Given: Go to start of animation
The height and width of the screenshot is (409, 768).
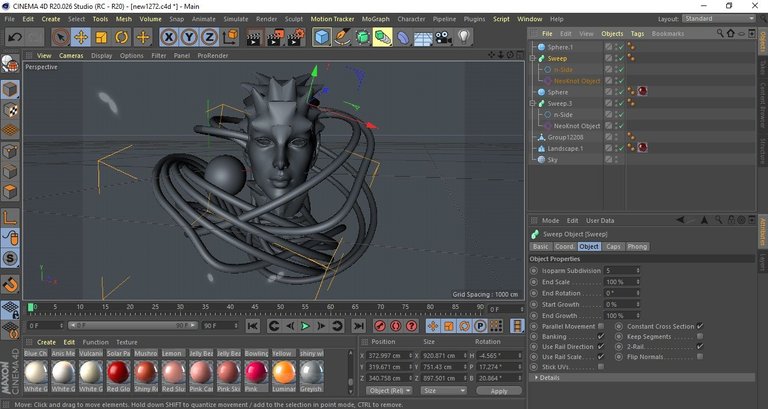Looking at the screenshot, I should tap(253, 326).
